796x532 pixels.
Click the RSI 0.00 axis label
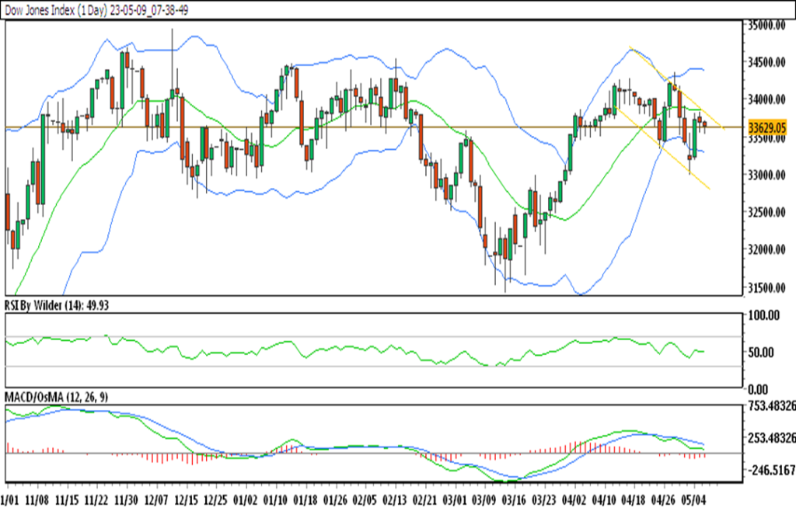pos(758,390)
